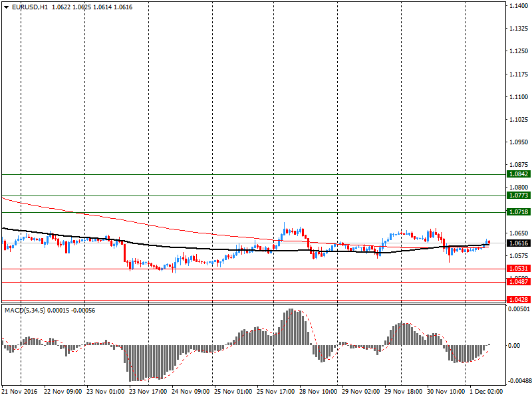Select the 23 Nov 17:00 time label
532x399 pixels.
click(x=148, y=392)
